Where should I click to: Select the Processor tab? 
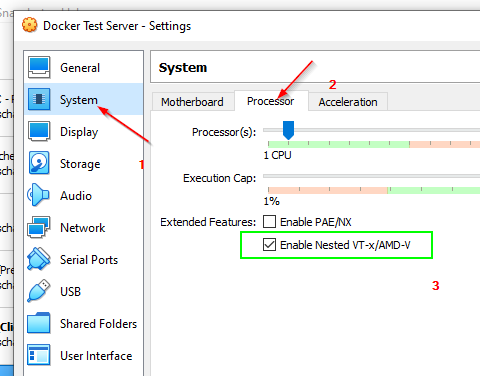point(271,101)
